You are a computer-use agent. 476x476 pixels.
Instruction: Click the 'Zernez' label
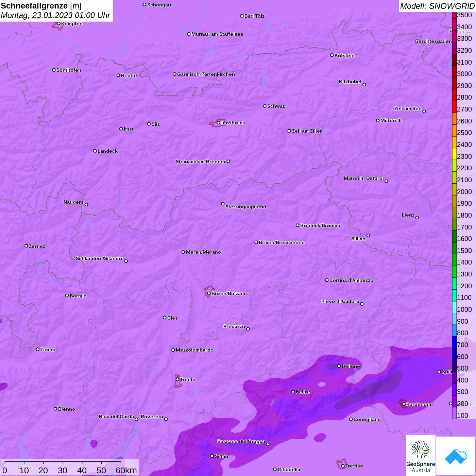pyautogui.click(x=37, y=246)
